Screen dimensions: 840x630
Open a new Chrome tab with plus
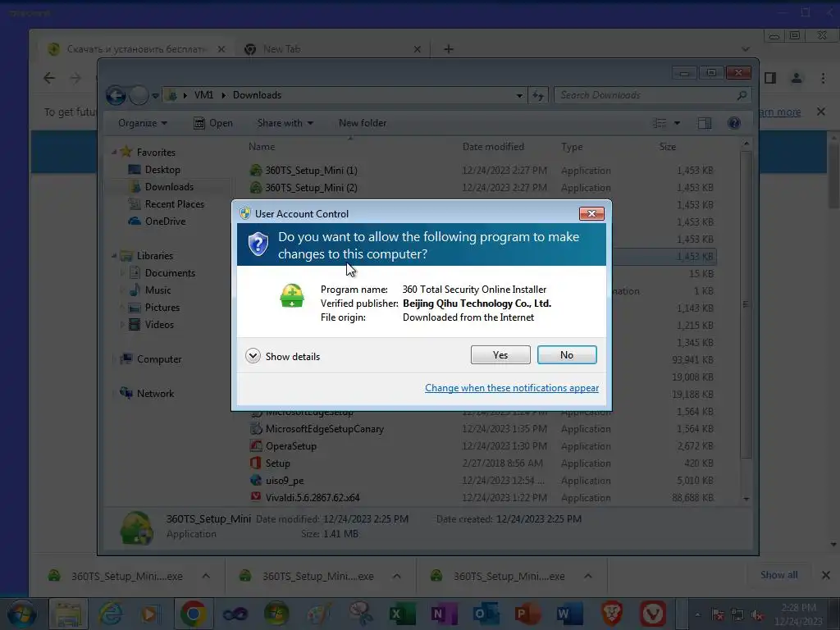point(449,49)
